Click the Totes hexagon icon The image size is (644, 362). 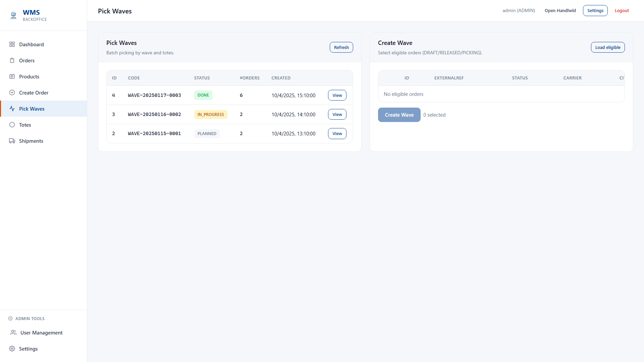click(12, 125)
